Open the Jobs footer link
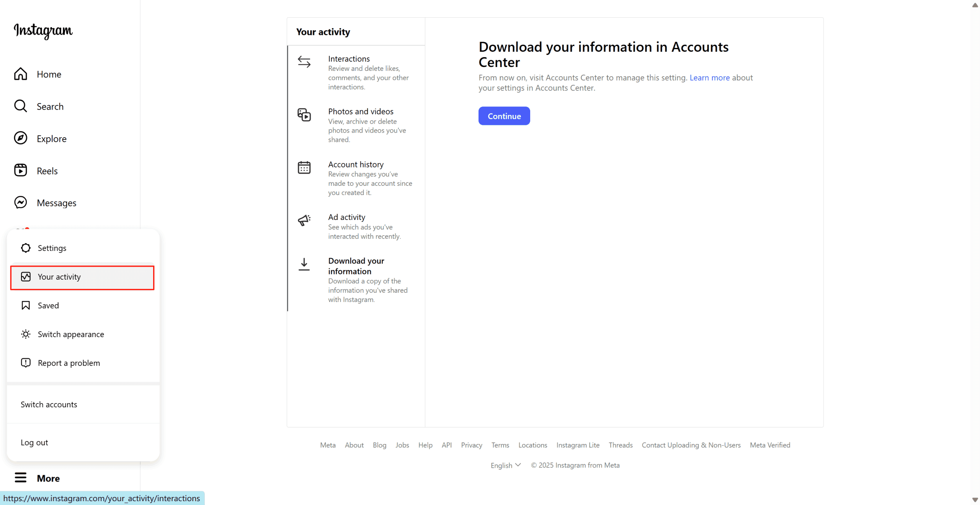 tap(402, 445)
